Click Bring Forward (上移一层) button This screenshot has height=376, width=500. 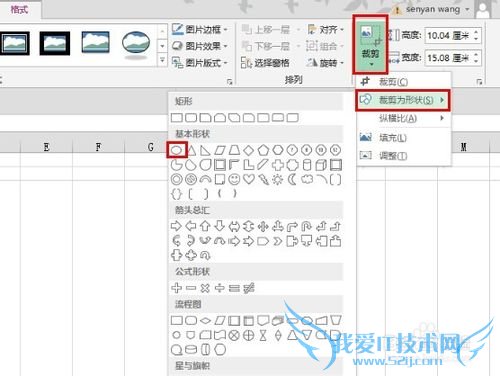point(266,30)
